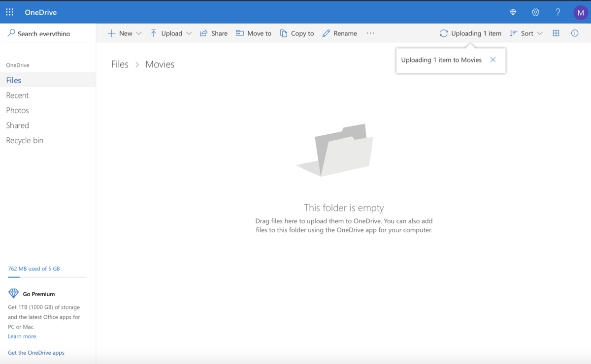This screenshot has height=364, width=591.
Task: Click the Go Premium diamond icon
Action: tap(14, 294)
